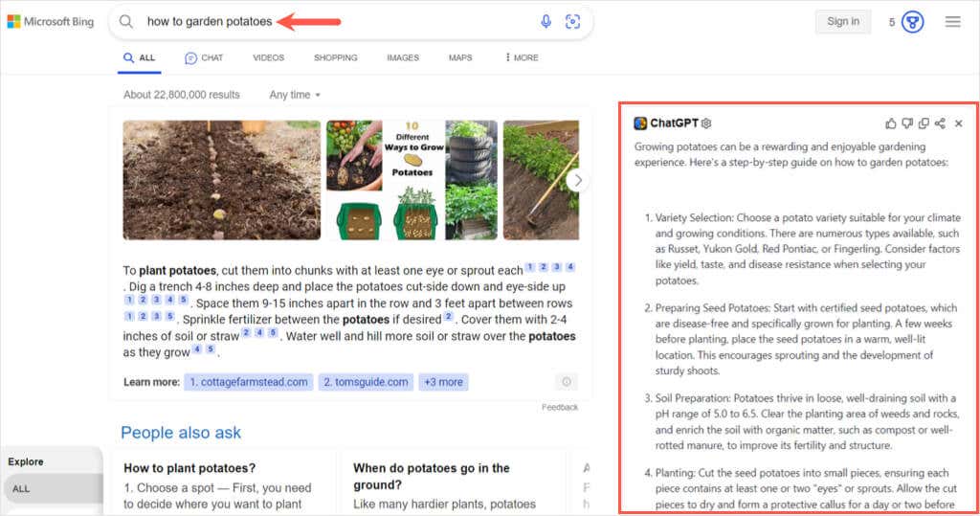This screenshot has height=516, width=980.
Task: Click the Sign in button
Action: tap(842, 21)
